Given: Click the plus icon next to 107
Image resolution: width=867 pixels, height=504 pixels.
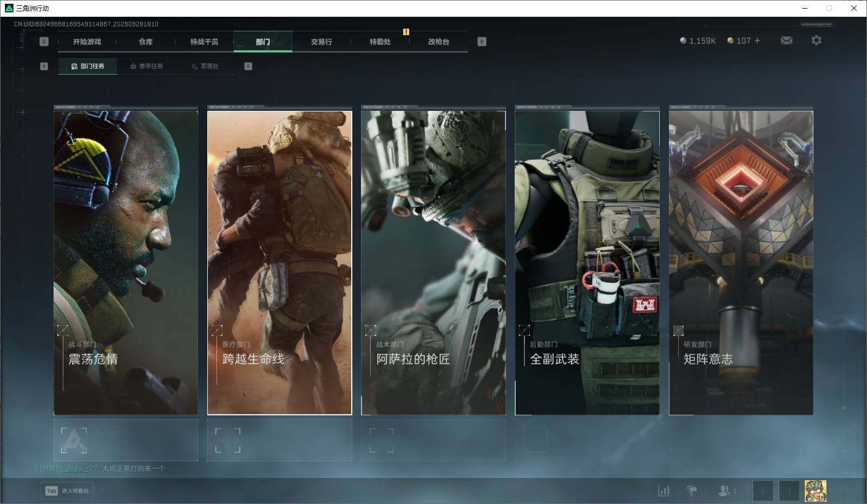Looking at the screenshot, I should point(757,41).
